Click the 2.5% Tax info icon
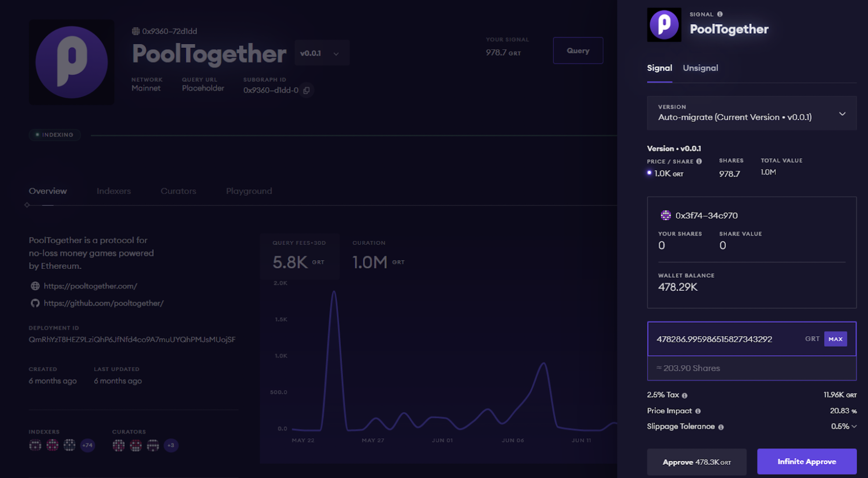The height and width of the screenshot is (478, 868). click(x=684, y=395)
